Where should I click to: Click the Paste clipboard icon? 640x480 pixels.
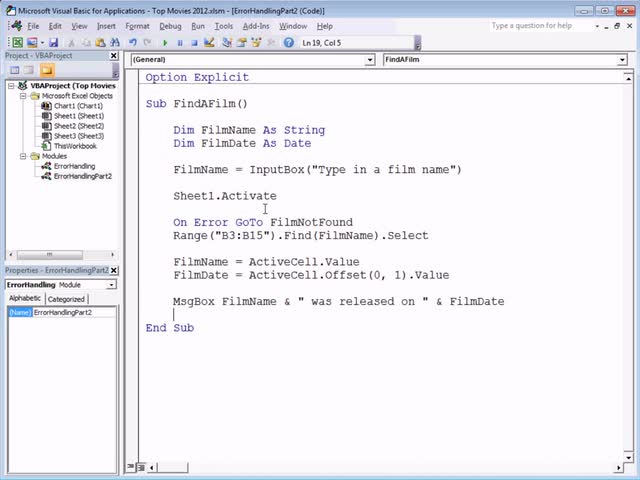[x=100, y=42]
